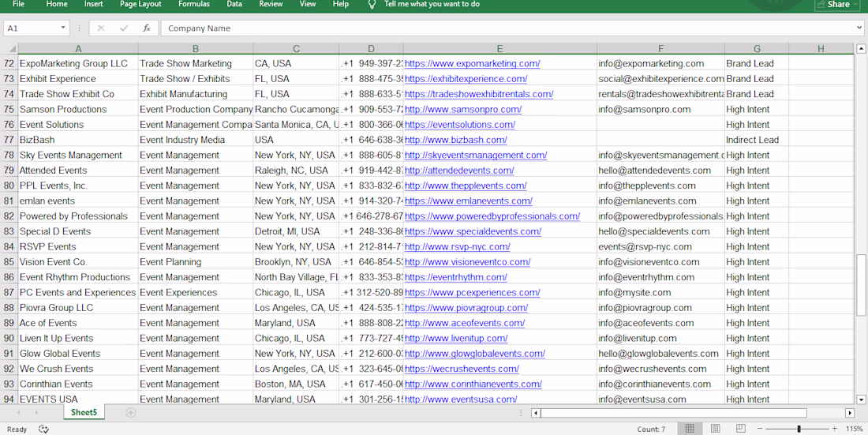
Task: Select the cell 'Event Industry Media'
Action: point(196,140)
